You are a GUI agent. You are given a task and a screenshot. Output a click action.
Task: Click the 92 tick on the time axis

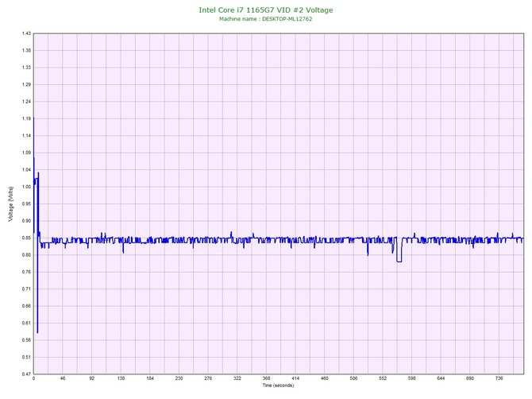pos(92,378)
